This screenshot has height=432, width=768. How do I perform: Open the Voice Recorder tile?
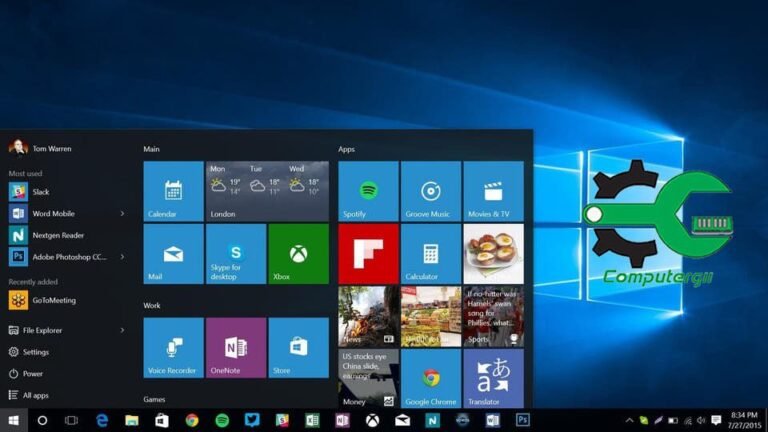173,348
